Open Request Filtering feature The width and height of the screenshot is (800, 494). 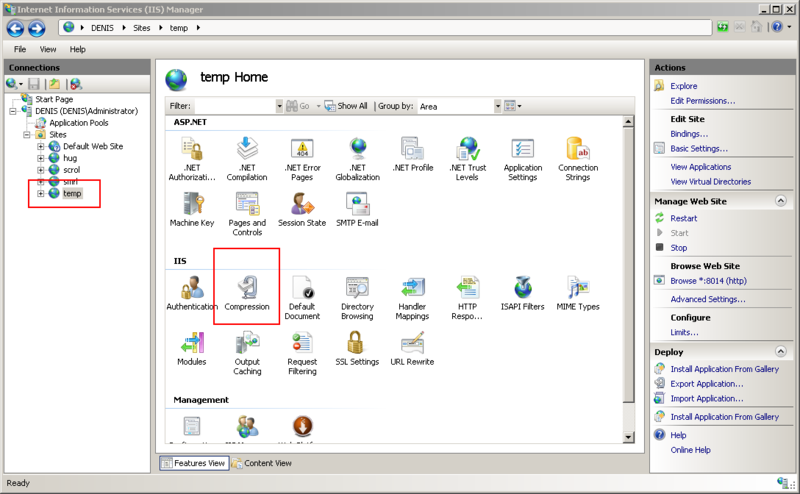pyautogui.click(x=302, y=353)
